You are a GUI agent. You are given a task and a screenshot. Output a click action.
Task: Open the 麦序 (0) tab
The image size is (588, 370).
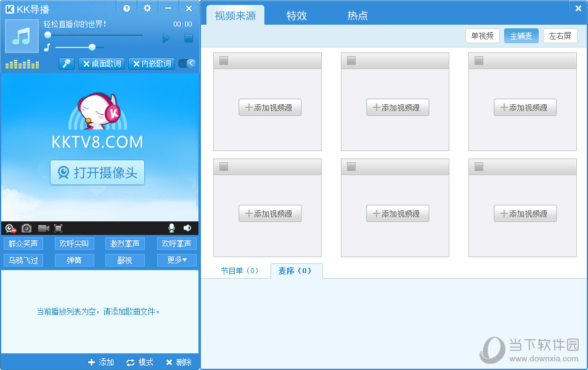point(296,271)
